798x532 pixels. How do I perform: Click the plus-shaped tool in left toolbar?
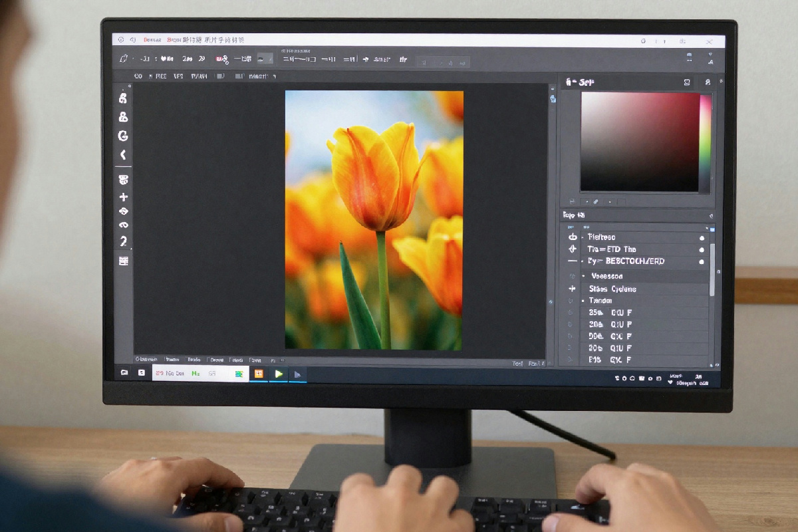(x=123, y=198)
